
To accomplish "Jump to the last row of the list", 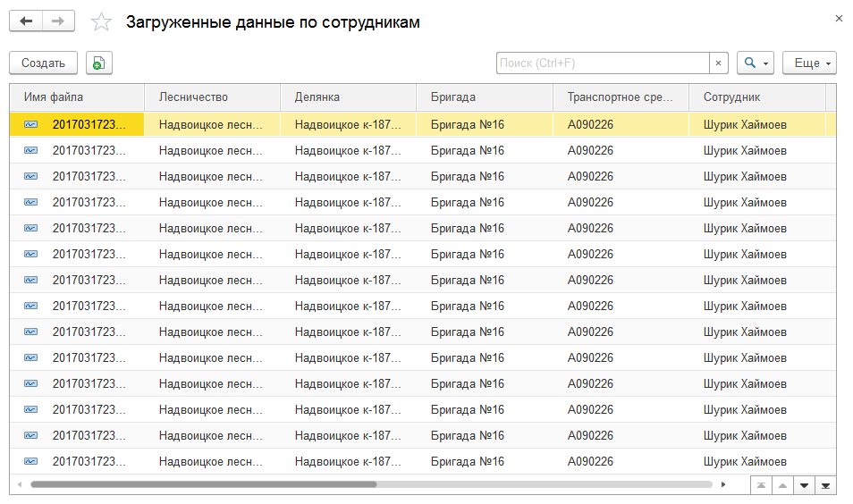I will click(x=825, y=485).
